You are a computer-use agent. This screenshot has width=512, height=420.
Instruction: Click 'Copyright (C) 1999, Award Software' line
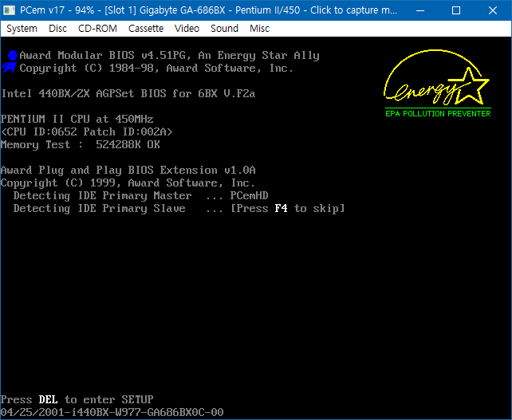click(x=128, y=183)
